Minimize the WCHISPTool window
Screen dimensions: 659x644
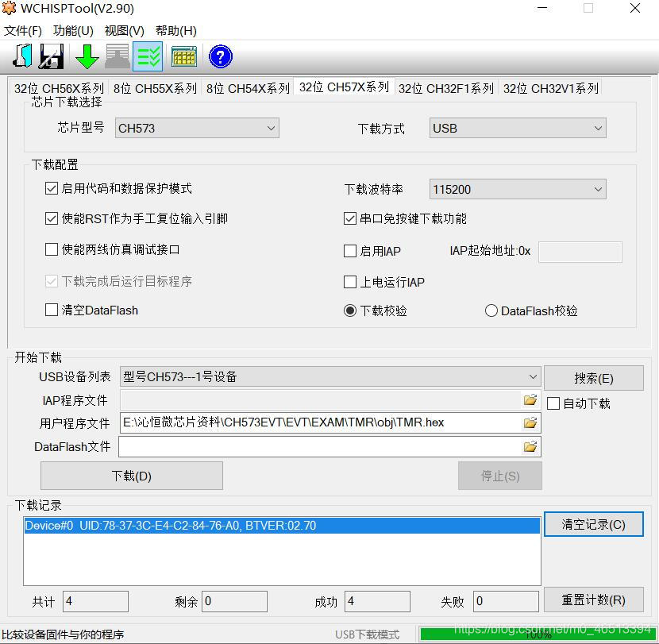542,8
